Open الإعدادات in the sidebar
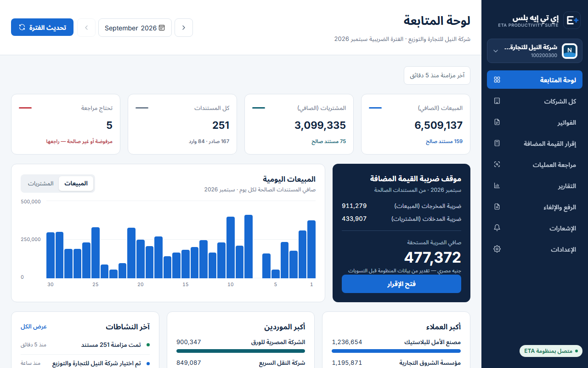Image resolution: width=588 pixels, height=368 pixels. coord(535,249)
